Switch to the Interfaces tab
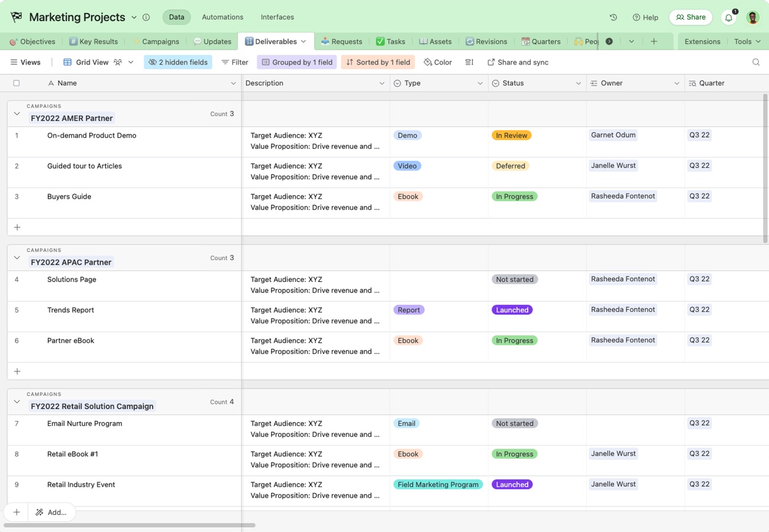The width and height of the screenshot is (769, 532). coord(277,17)
